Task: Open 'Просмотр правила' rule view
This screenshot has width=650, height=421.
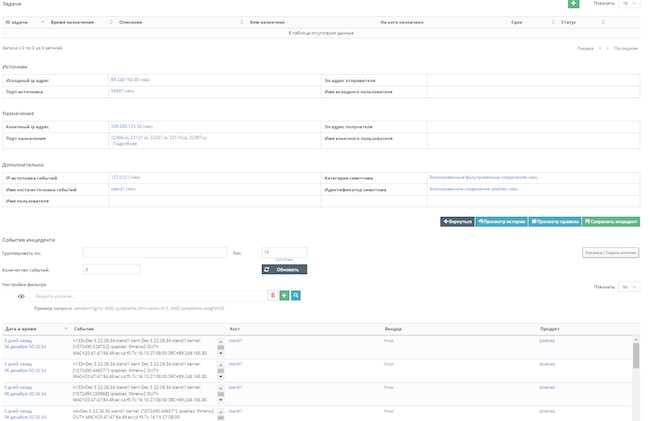Action: click(x=555, y=222)
